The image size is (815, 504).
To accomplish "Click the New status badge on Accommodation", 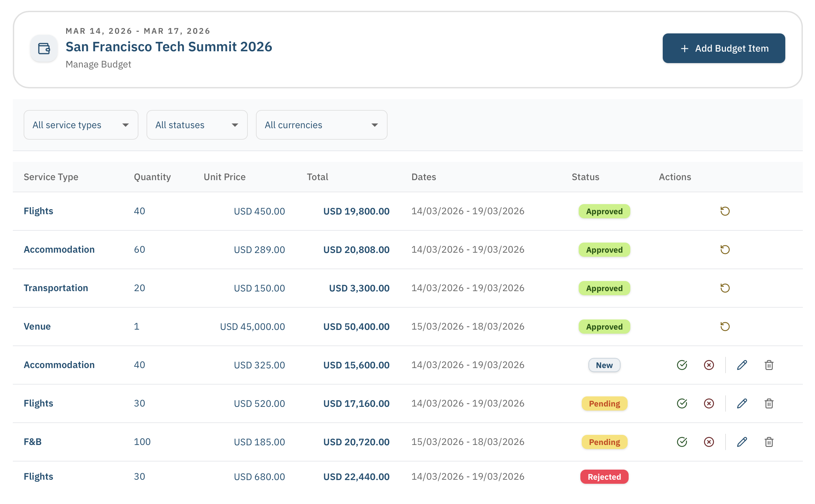I will 604,365.
